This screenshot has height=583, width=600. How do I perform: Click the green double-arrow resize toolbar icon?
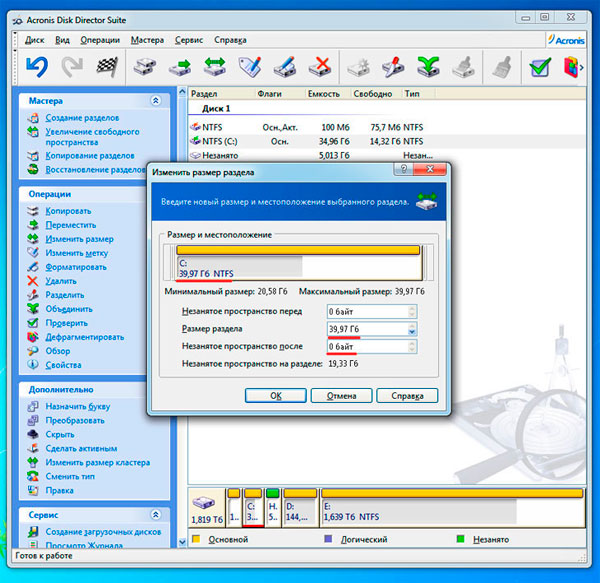point(214,67)
